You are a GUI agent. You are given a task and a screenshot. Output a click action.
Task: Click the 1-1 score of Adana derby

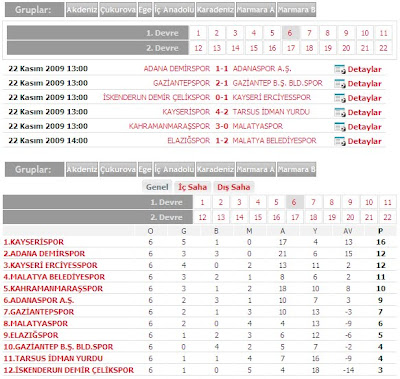pos(221,69)
